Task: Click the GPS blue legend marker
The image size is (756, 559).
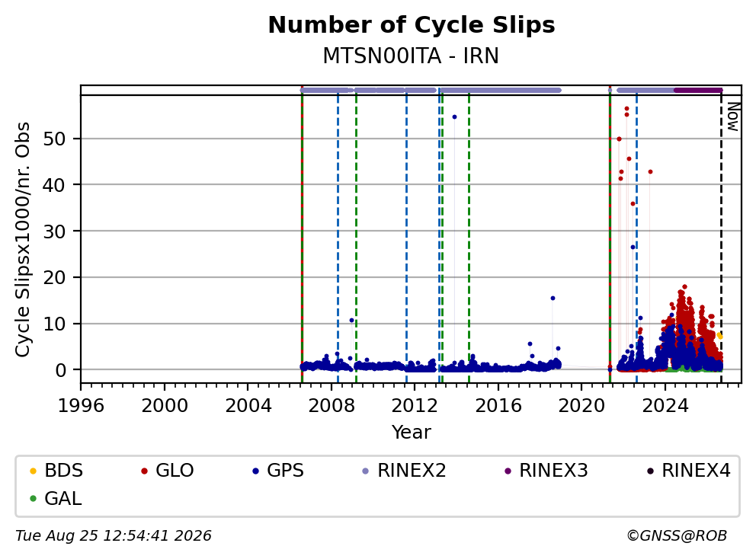Action: pos(255,471)
